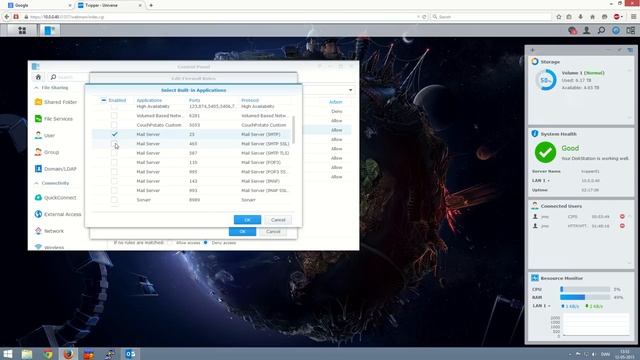Disconnect the second connected user
This screenshot has width=640, height=360.
click(622, 226)
